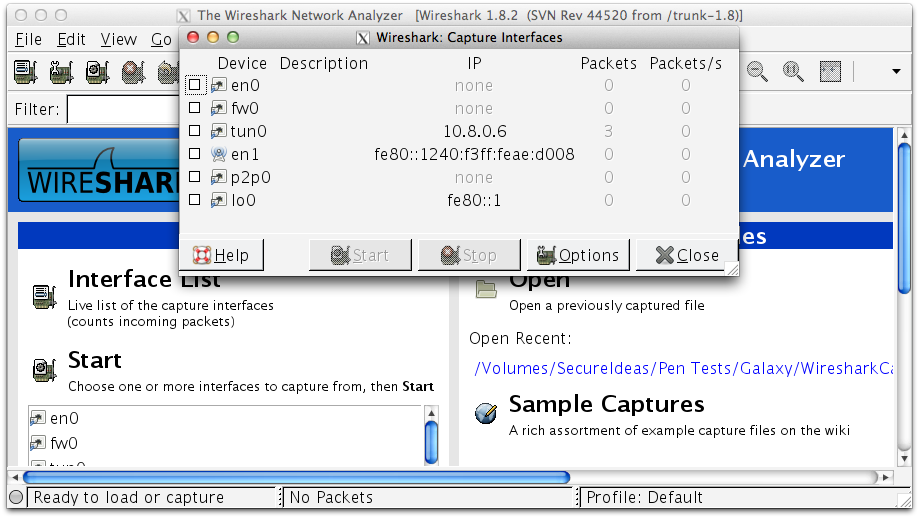
Task: Expand the toolbar overflow arrow
Action: point(896,71)
